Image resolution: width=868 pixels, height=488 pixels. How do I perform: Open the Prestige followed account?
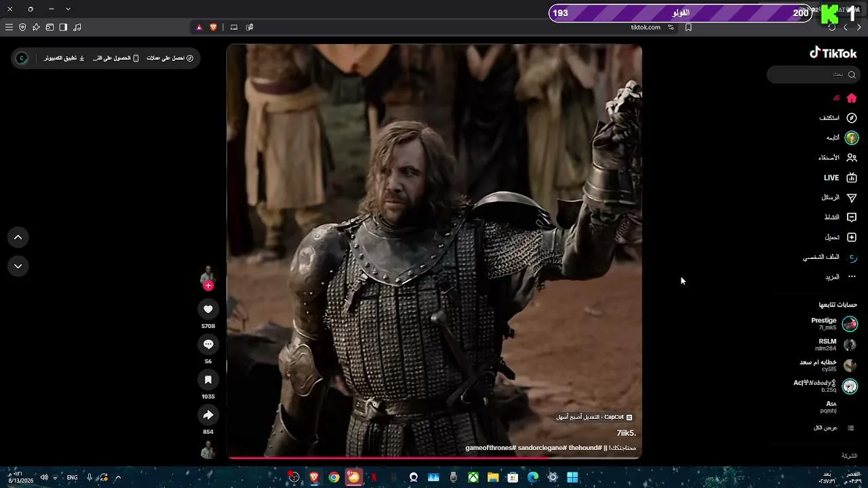coord(834,324)
